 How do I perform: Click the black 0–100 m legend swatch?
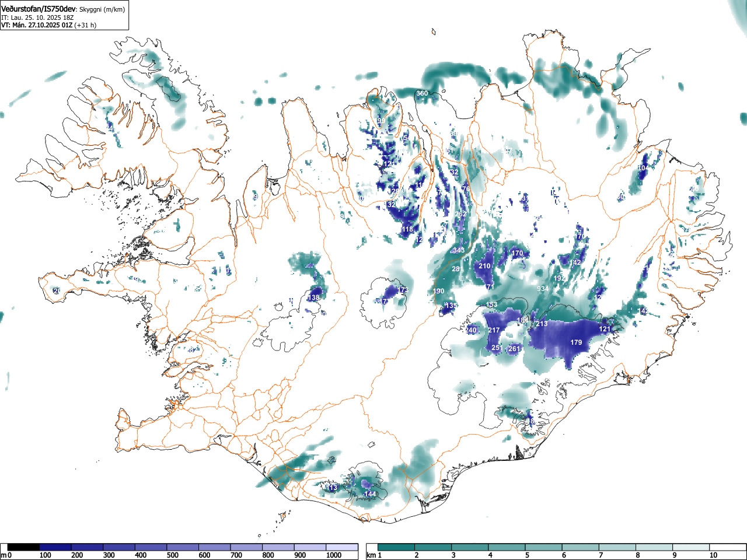click(x=24, y=547)
